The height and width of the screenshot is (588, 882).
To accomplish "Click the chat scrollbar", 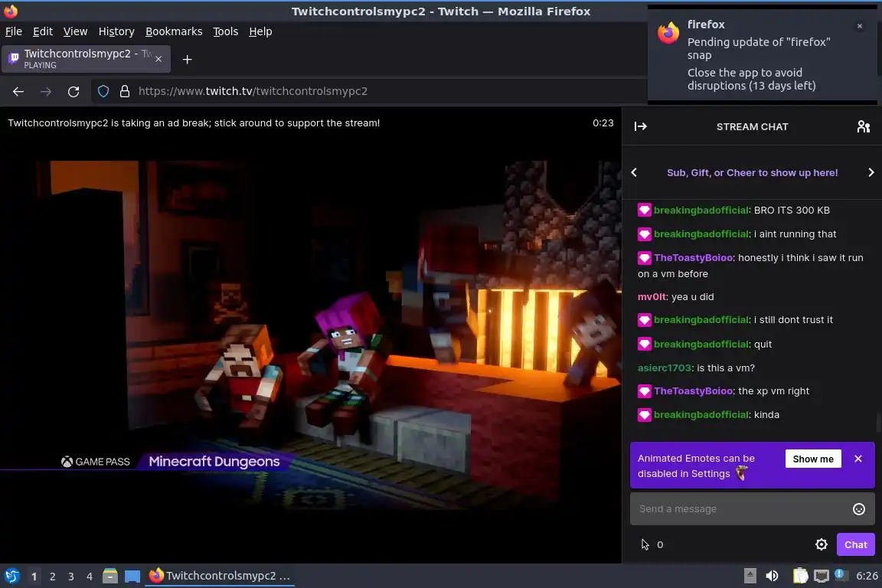I will pyautogui.click(x=878, y=422).
